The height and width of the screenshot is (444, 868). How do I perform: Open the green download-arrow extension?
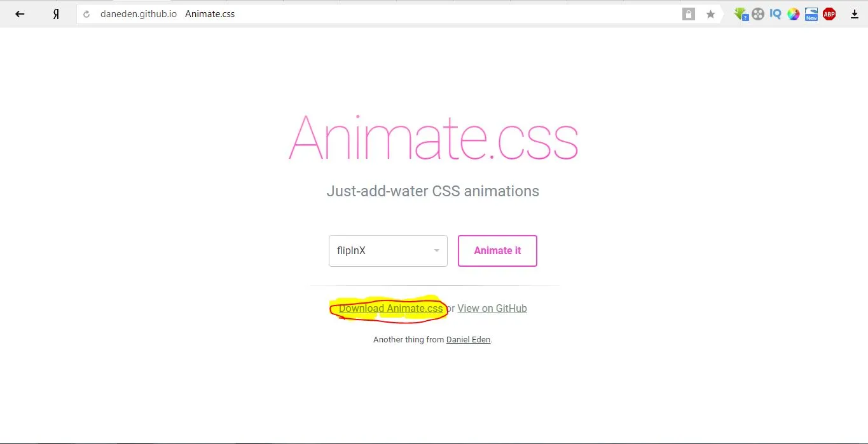click(741, 14)
